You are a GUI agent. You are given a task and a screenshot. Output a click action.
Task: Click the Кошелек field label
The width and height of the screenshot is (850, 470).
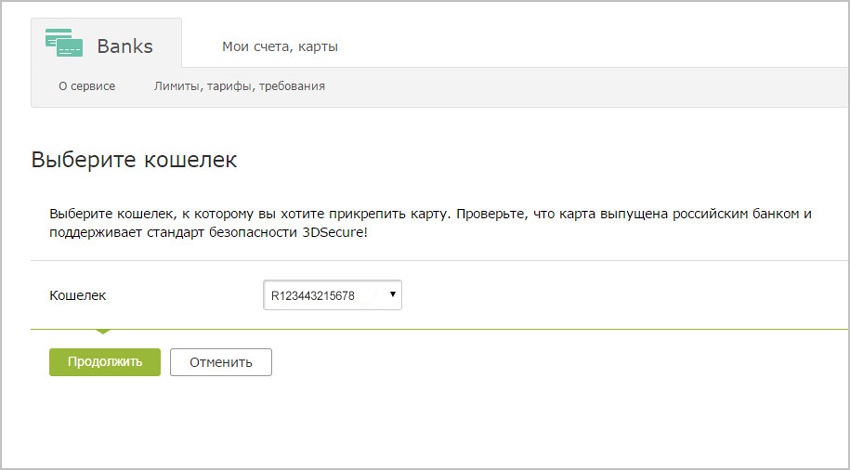click(78, 295)
